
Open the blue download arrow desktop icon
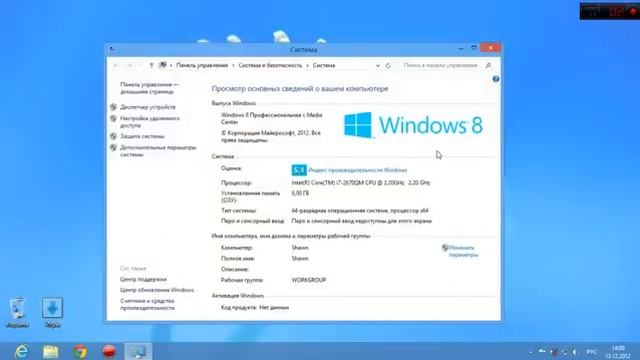52,313
